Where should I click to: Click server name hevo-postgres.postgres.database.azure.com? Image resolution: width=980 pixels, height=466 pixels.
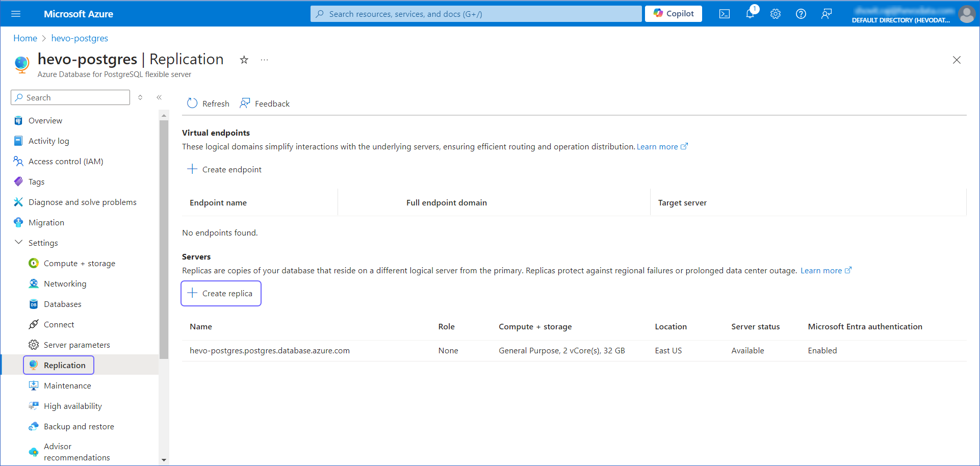point(270,350)
